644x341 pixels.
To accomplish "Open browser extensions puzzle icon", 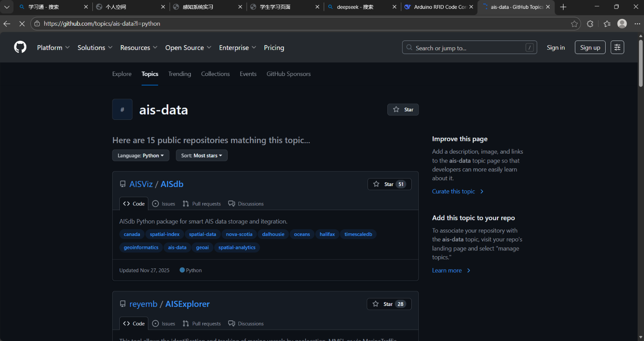I will coord(590,24).
